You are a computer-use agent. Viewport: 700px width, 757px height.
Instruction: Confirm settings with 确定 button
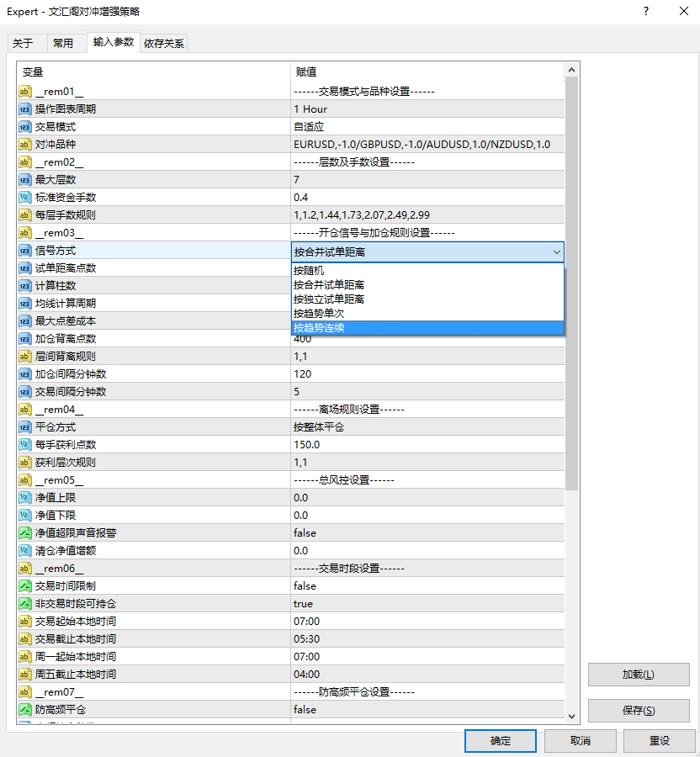pos(500,741)
